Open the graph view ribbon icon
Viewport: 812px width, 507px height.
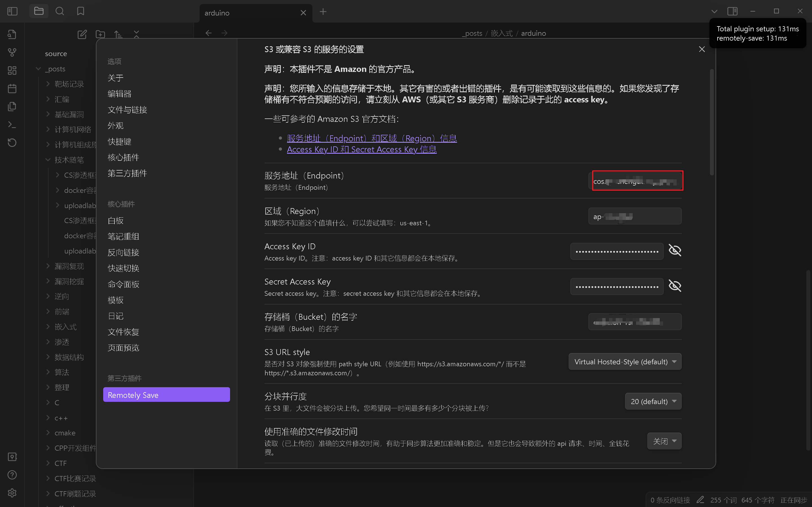pos(12,52)
